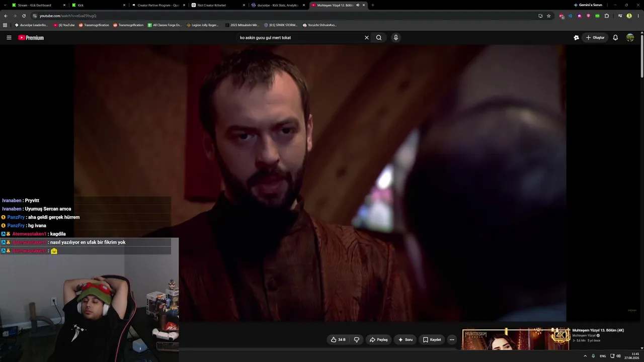Click the Soru ask button

[x=406, y=340]
